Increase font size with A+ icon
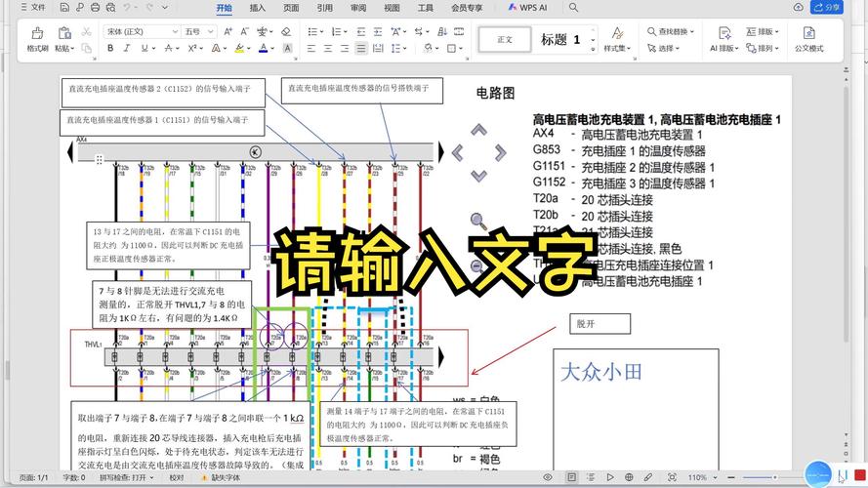The image size is (868, 488). pyautogui.click(x=228, y=31)
